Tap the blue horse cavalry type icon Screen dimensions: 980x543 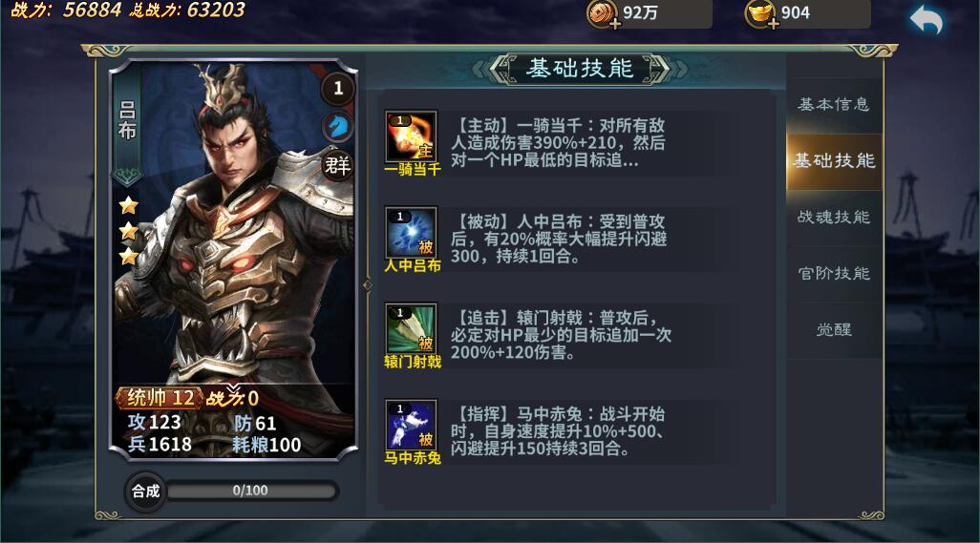coord(338,127)
